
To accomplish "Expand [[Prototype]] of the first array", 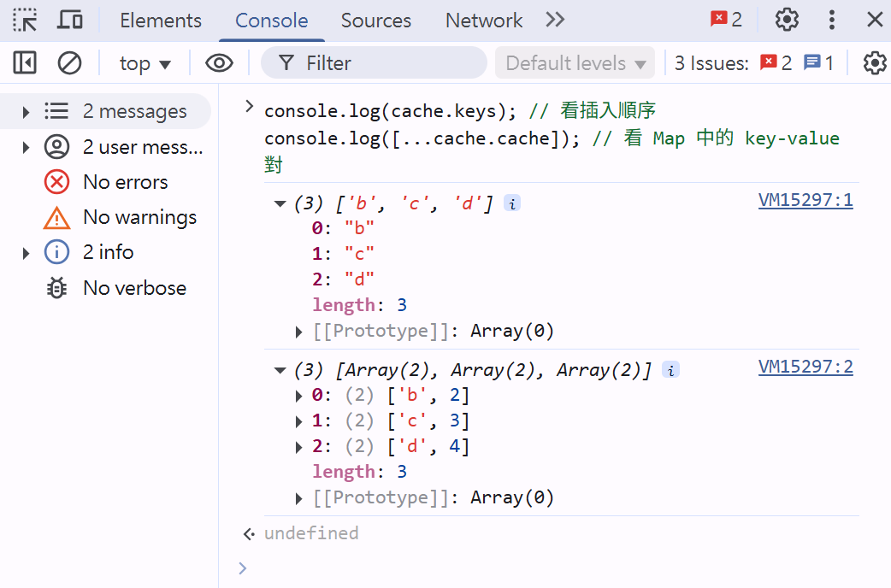I will pyautogui.click(x=299, y=332).
